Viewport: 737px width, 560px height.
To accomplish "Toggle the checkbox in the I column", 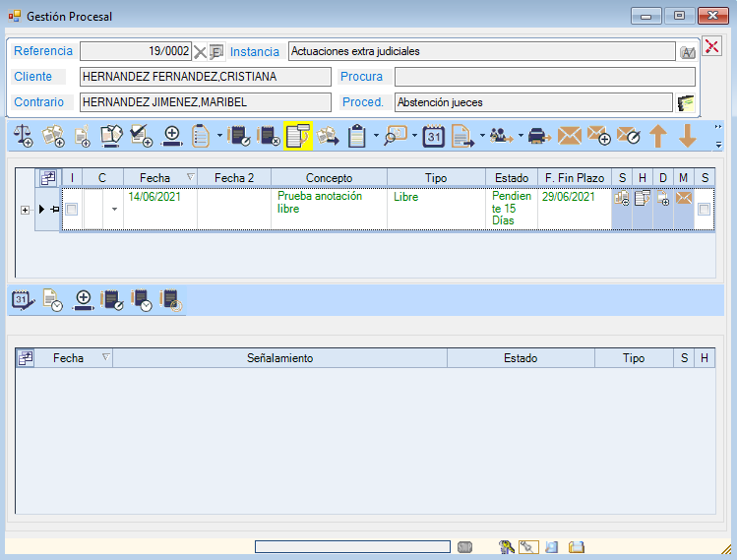I will tap(72, 210).
